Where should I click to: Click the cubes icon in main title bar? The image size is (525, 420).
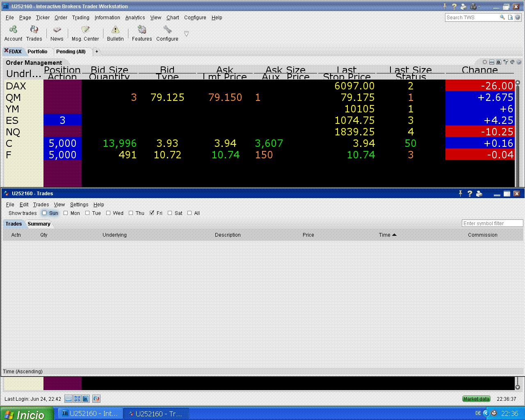click(x=473, y=6)
